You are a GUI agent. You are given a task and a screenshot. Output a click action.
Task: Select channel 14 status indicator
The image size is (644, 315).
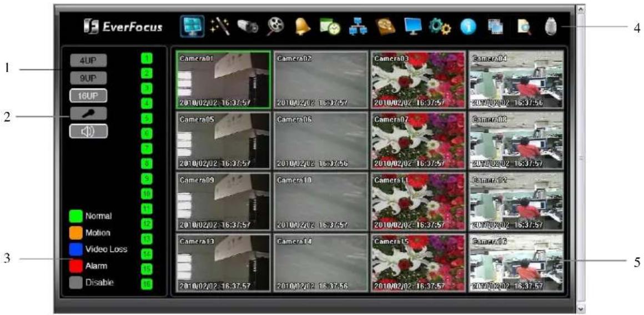[148, 254]
